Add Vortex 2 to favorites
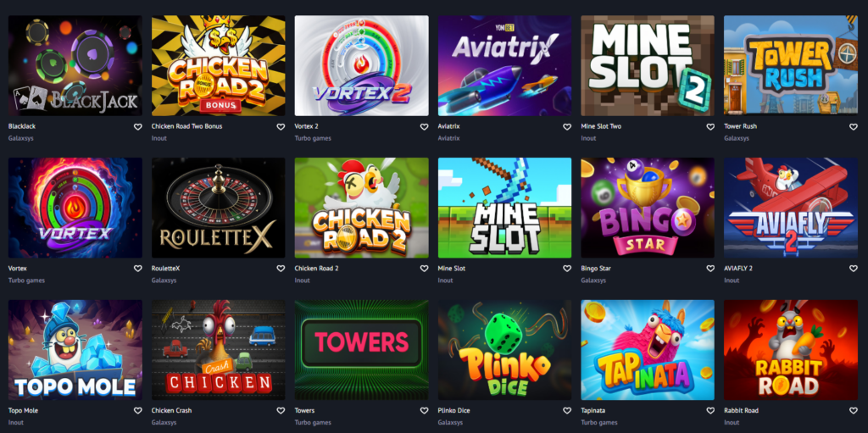This screenshot has width=868, height=433. pyautogui.click(x=424, y=127)
